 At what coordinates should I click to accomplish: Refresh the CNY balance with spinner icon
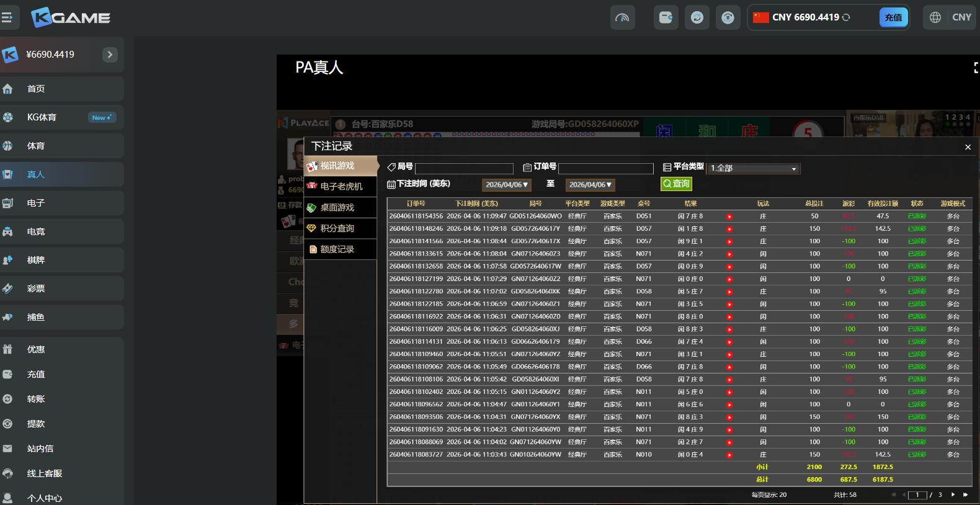tap(846, 17)
